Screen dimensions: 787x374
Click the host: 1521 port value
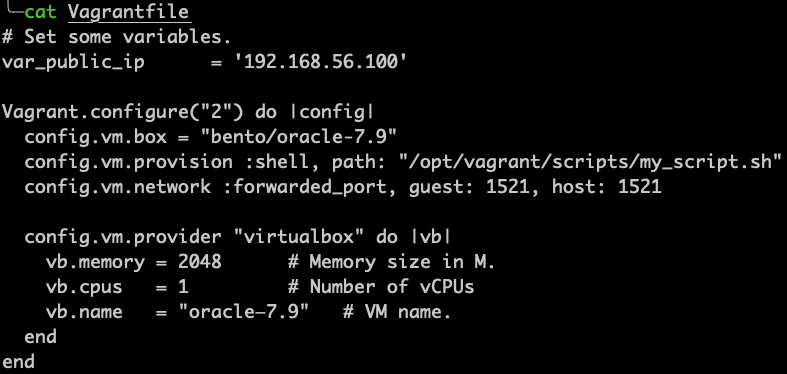pyautogui.click(x=606, y=187)
